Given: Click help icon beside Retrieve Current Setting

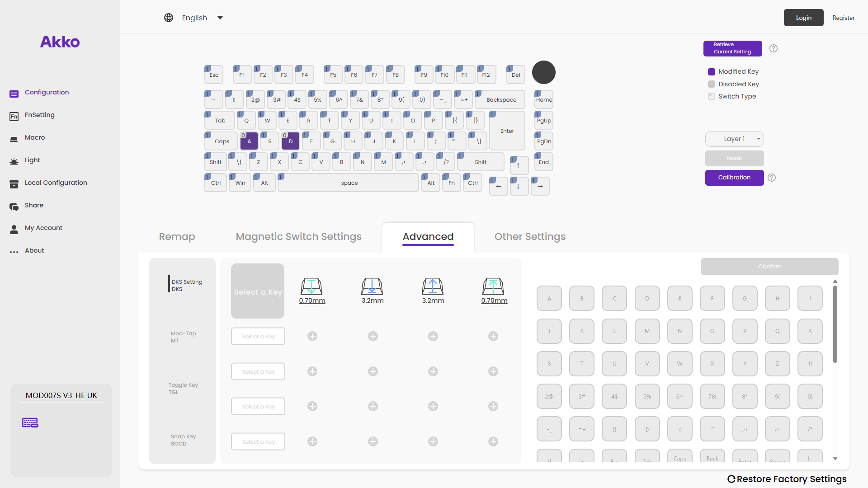Looking at the screenshot, I should point(774,48).
